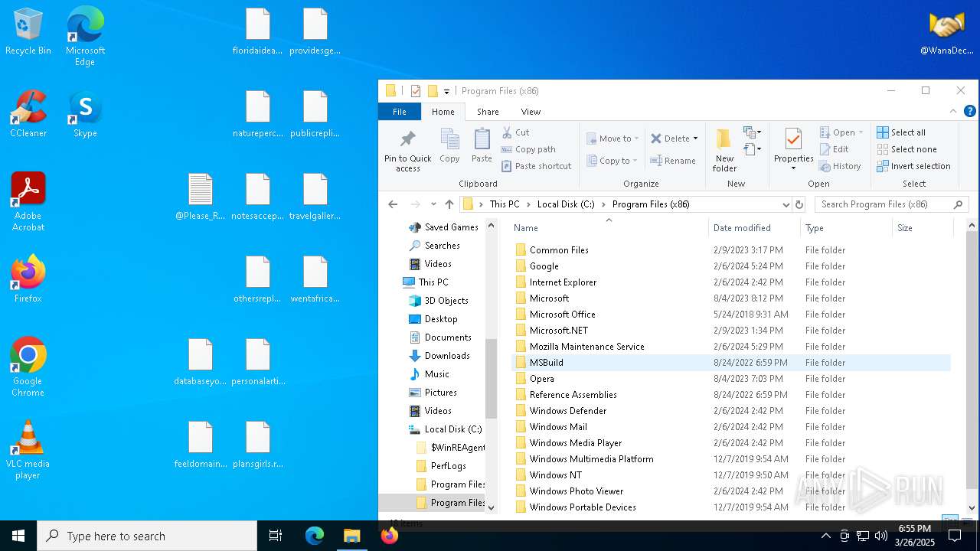
Task: Open Customize Quick Access Toolbar dropdown
Action: (446, 91)
